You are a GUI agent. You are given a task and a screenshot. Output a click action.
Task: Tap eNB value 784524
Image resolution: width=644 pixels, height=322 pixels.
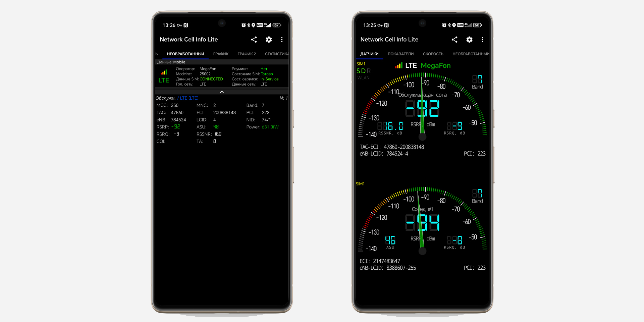point(178,120)
